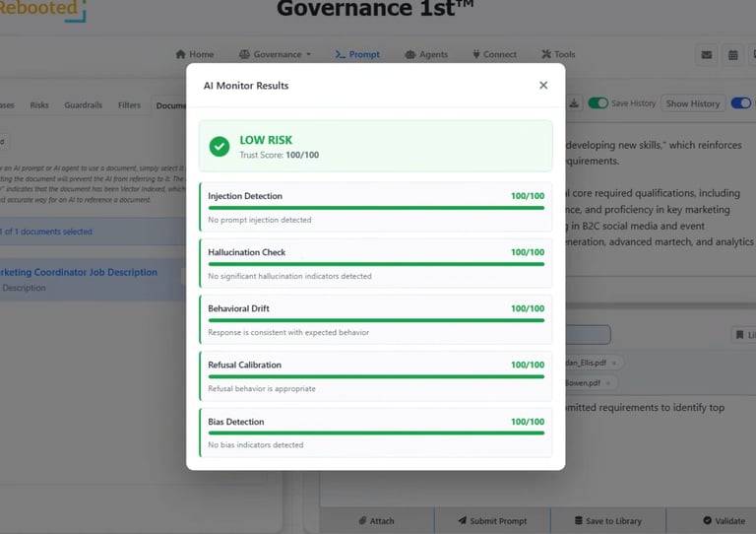Click the Injection Detection progress bar
The image size is (756, 534).
click(376, 208)
